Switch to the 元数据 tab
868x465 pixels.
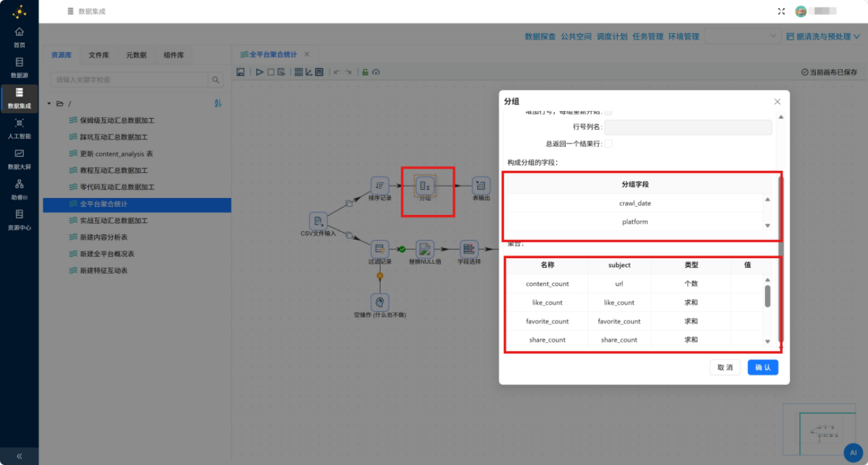pyautogui.click(x=136, y=55)
